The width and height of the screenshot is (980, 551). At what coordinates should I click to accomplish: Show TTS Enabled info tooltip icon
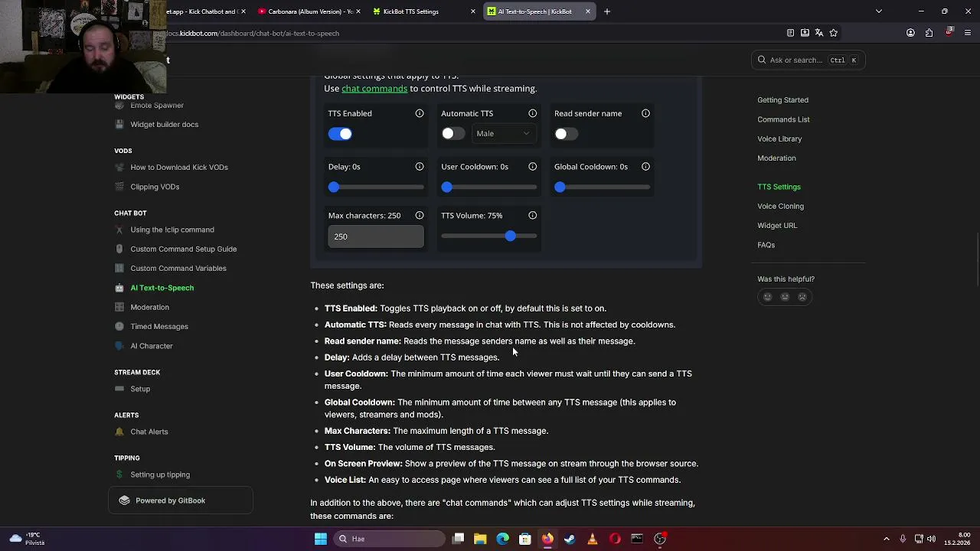[420, 113]
